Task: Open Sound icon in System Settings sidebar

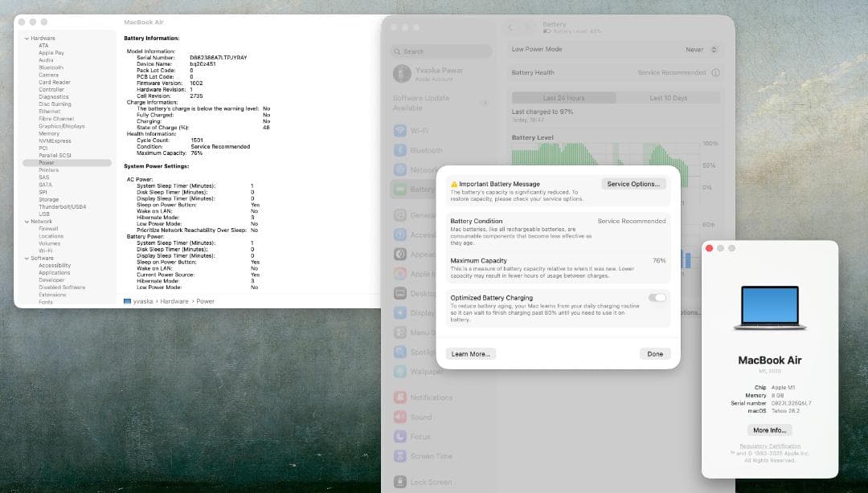Action: click(x=400, y=417)
